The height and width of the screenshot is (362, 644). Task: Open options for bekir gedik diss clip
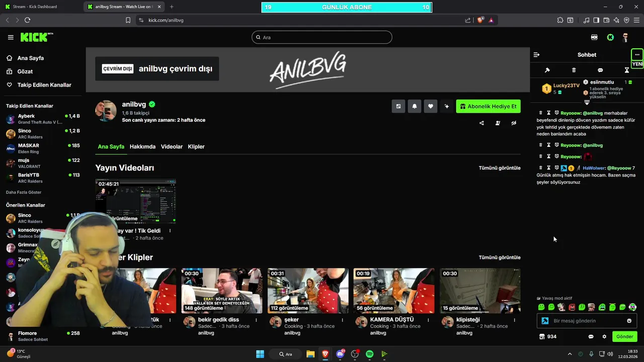pos(256,320)
